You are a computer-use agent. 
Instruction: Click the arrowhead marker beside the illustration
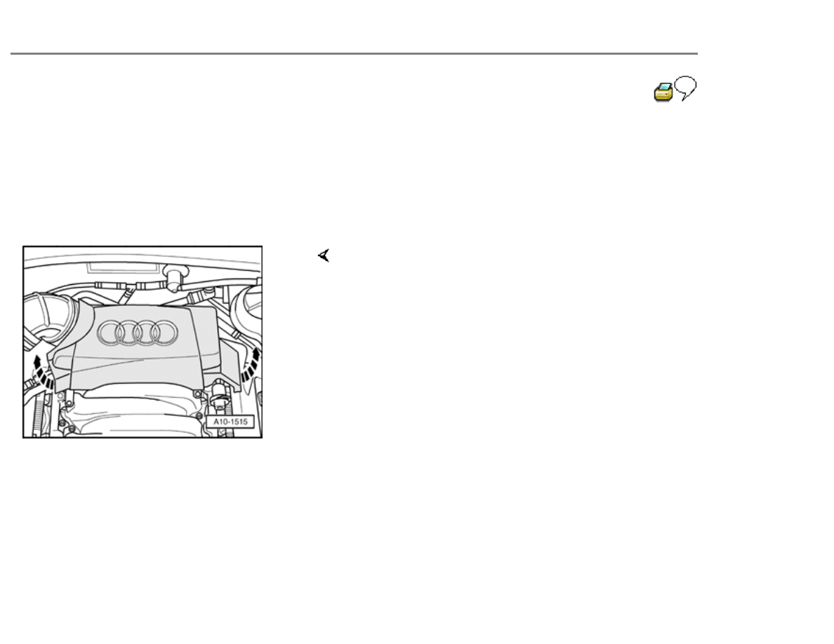[323, 257]
